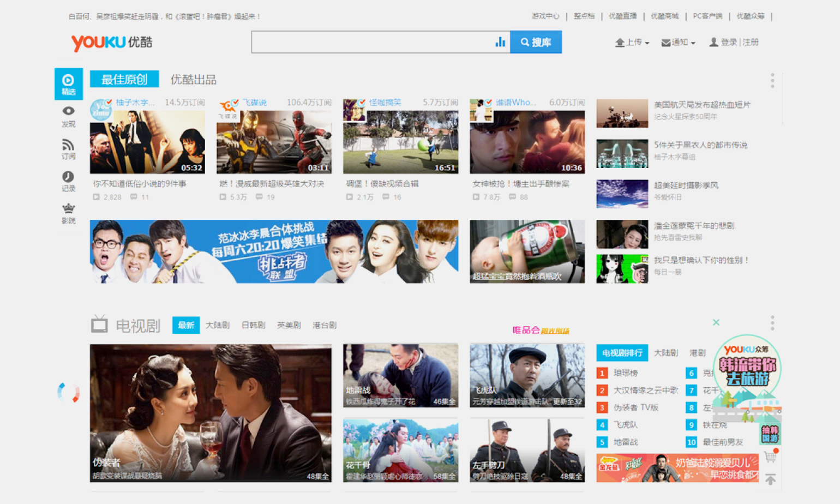Select the 大陆剧 ranking tab
The height and width of the screenshot is (504, 840).
pos(665,353)
